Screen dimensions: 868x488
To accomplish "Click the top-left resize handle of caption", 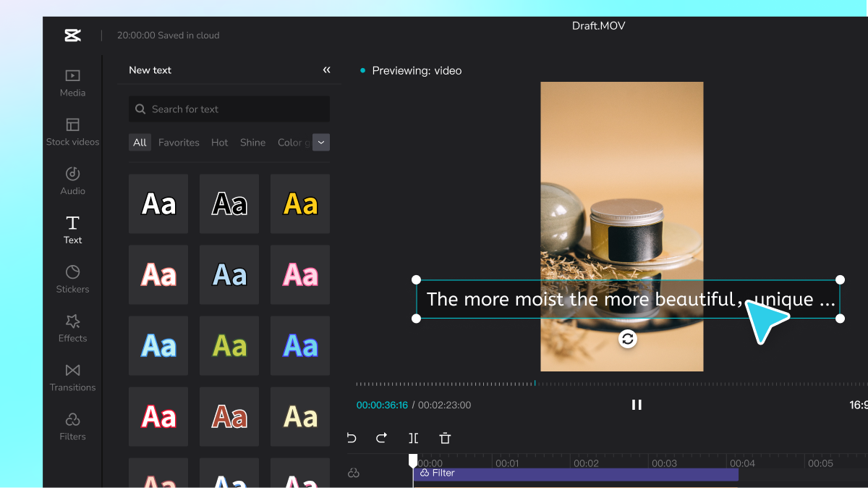I will (416, 279).
